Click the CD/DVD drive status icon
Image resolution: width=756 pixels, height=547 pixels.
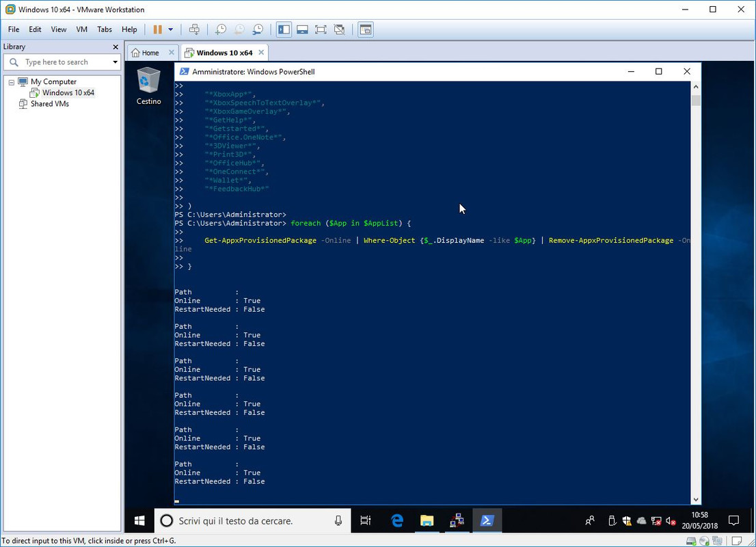click(705, 541)
